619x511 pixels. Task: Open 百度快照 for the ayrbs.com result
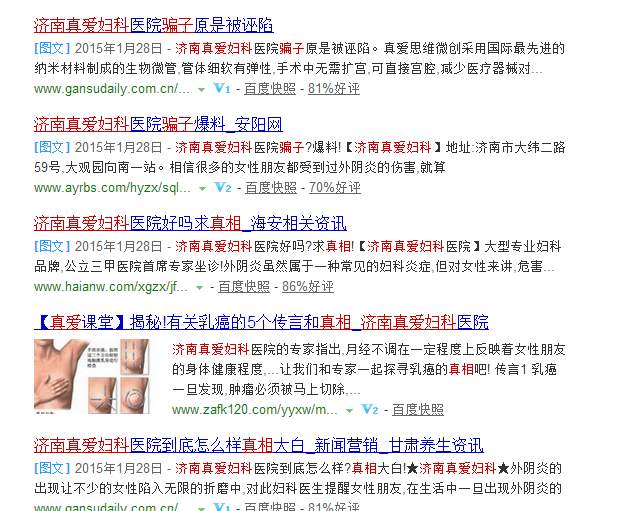[x=271, y=188]
